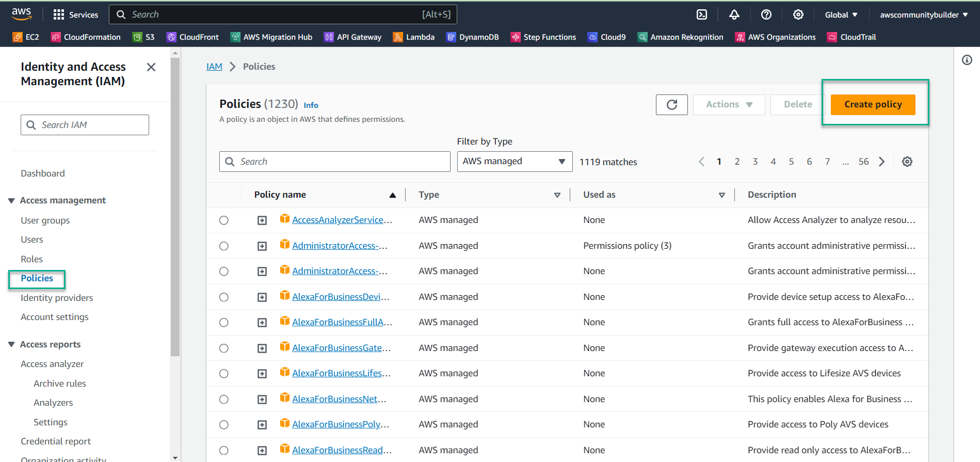Screen dimensions: 980x462
Task: Open the table preferences gear icon
Action: click(907, 162)
